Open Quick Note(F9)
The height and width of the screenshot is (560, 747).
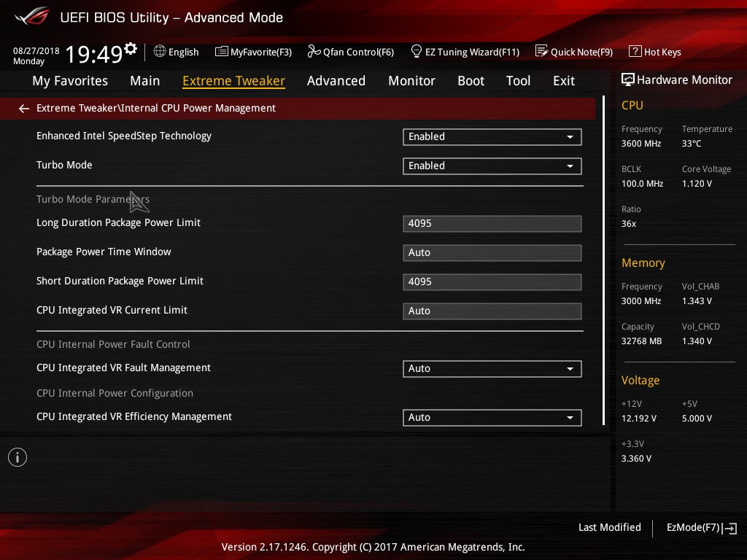point(574,52)
